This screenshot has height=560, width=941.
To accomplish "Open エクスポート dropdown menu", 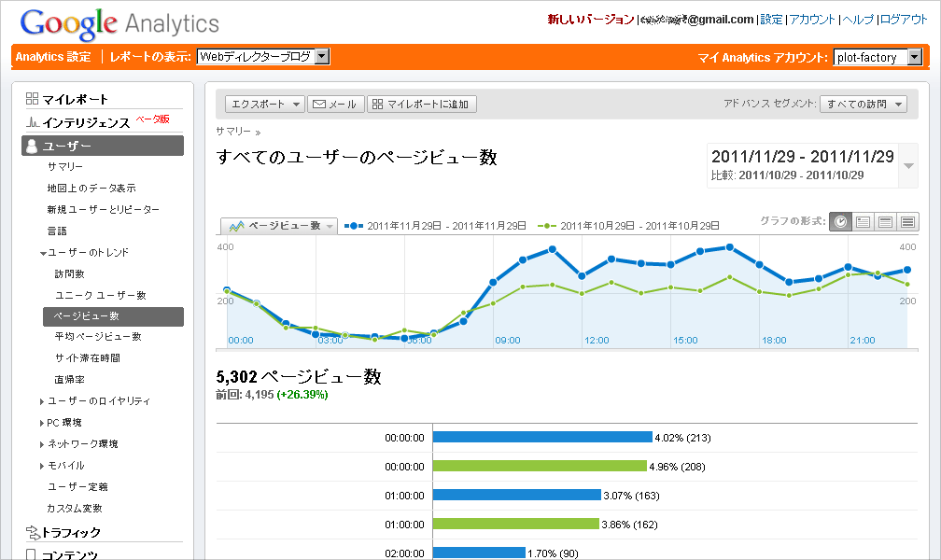I will (x=265, y=104).
